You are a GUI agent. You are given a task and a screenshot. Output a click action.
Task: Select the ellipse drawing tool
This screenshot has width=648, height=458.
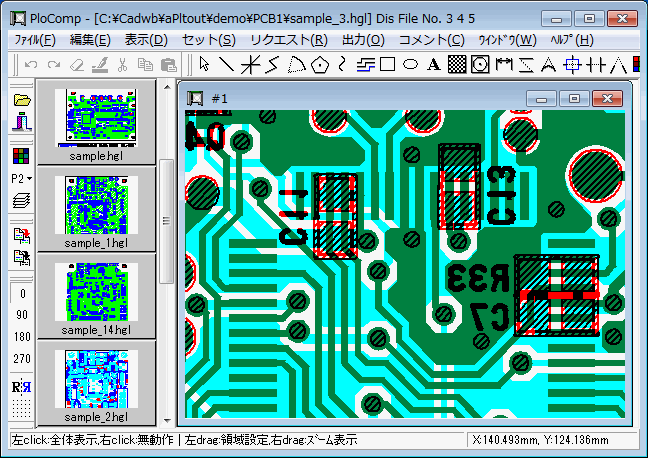[410, 64]
